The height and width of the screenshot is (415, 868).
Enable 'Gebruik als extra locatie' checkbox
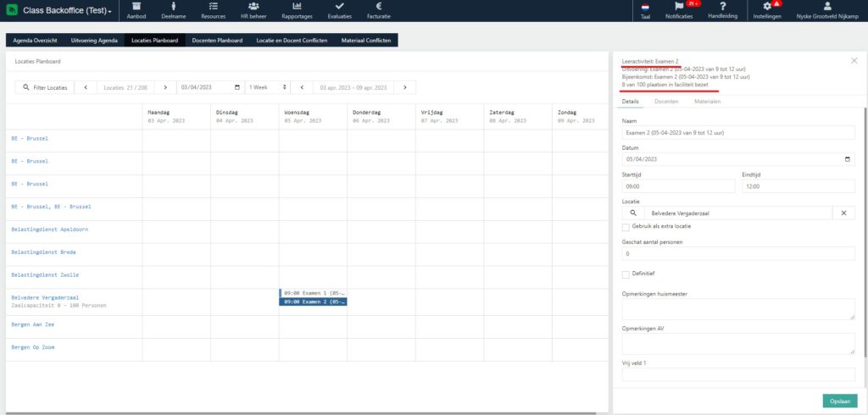click(x=626, y=227)
